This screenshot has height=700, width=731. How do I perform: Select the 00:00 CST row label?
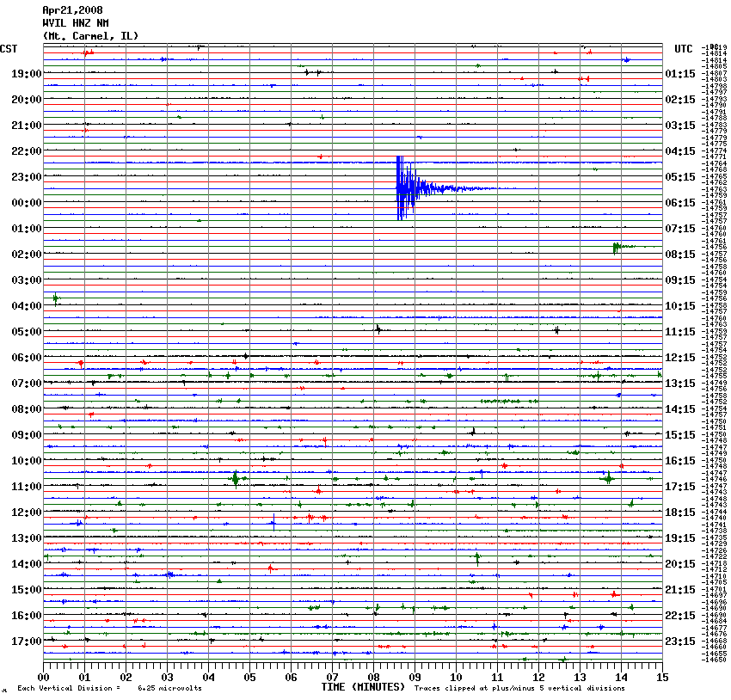tap(27, 203)
